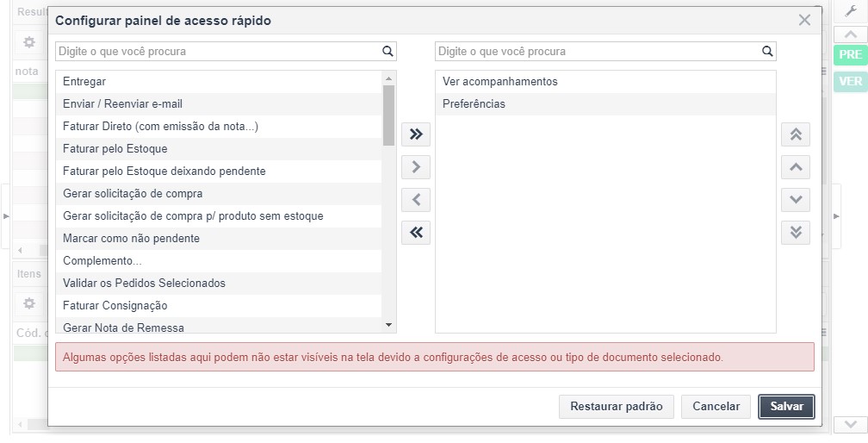Select Entregar in the left list
Image resolution: width=868 pixels, height=443 pixels.
(x=219, y=81)
